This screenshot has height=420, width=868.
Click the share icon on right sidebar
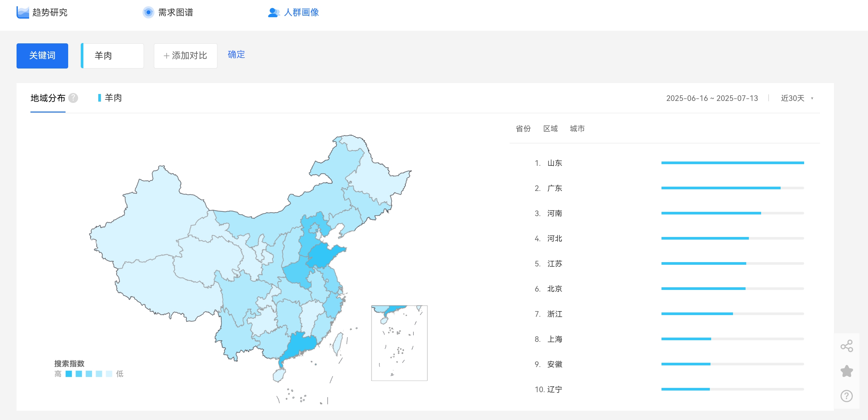846,346
